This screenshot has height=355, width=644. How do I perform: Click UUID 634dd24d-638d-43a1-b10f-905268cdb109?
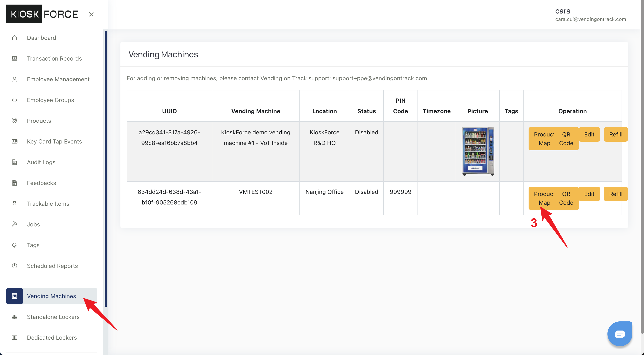point(169,197)
